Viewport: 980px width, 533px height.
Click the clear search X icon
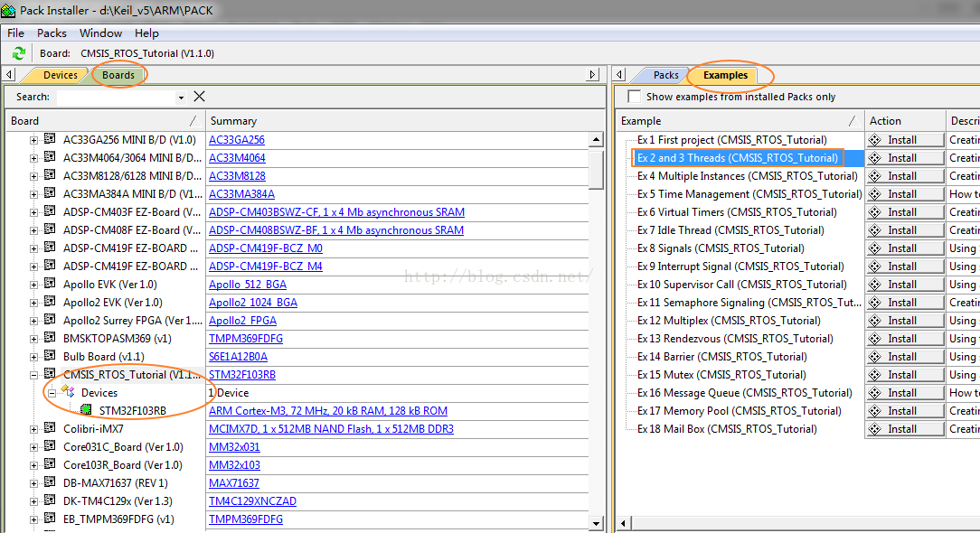tap(199, 97)
